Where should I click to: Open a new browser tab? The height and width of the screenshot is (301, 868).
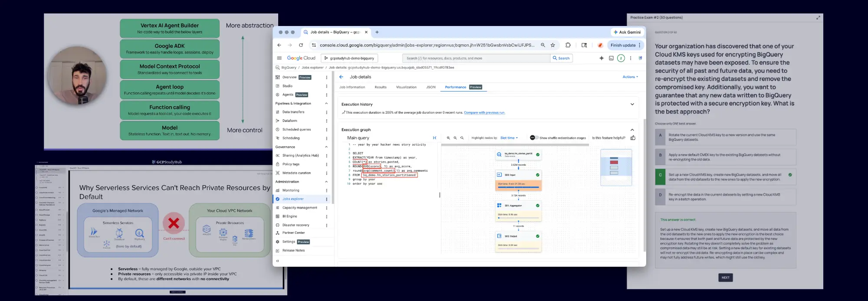[x=377, y=32]
